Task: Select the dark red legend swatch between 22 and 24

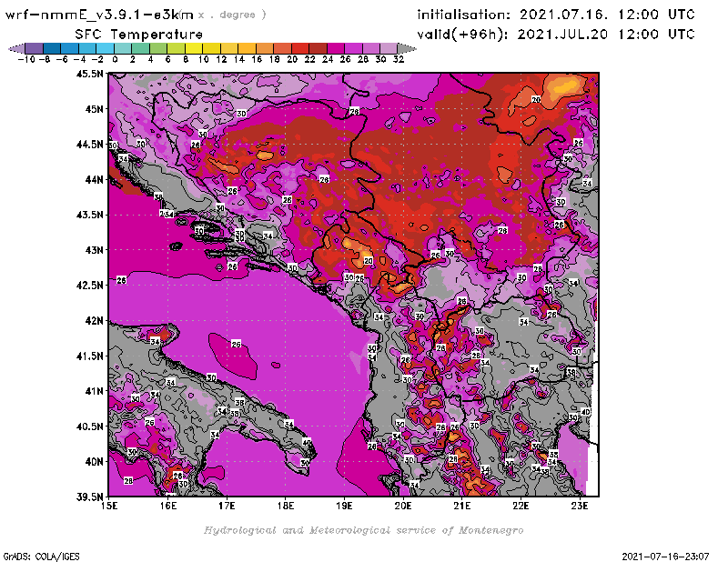Action: [318, 48]
